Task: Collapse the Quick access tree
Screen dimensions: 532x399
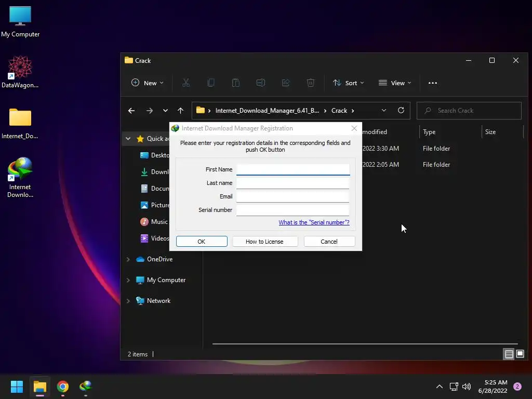Action: (128, 138)
